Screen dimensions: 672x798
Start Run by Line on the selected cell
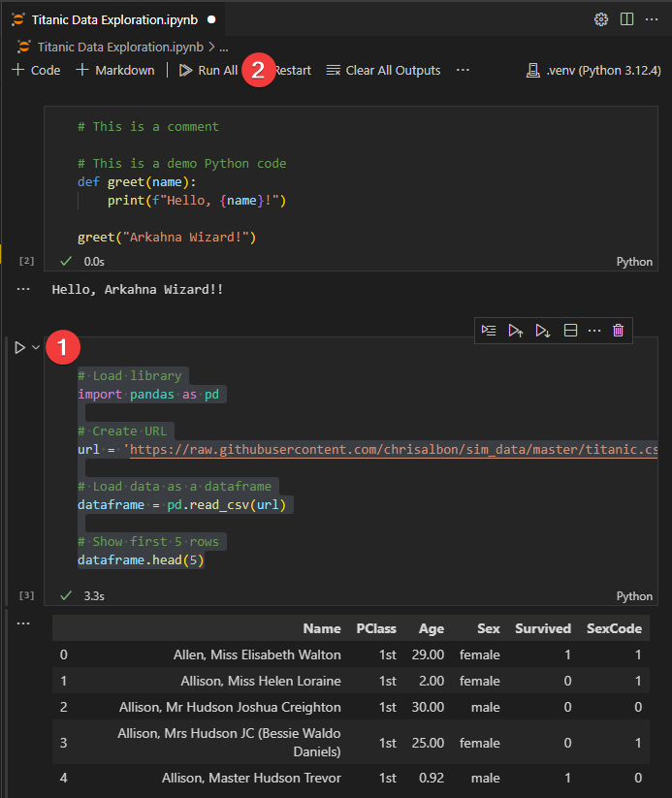click(x=489, y=330)
